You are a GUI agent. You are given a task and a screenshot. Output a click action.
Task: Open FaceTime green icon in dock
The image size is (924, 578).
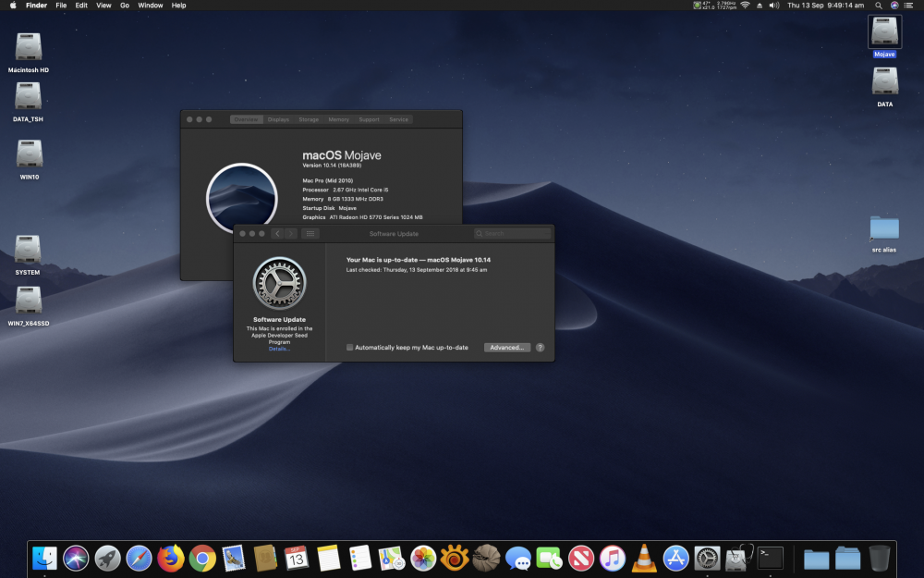click(549, 558)
